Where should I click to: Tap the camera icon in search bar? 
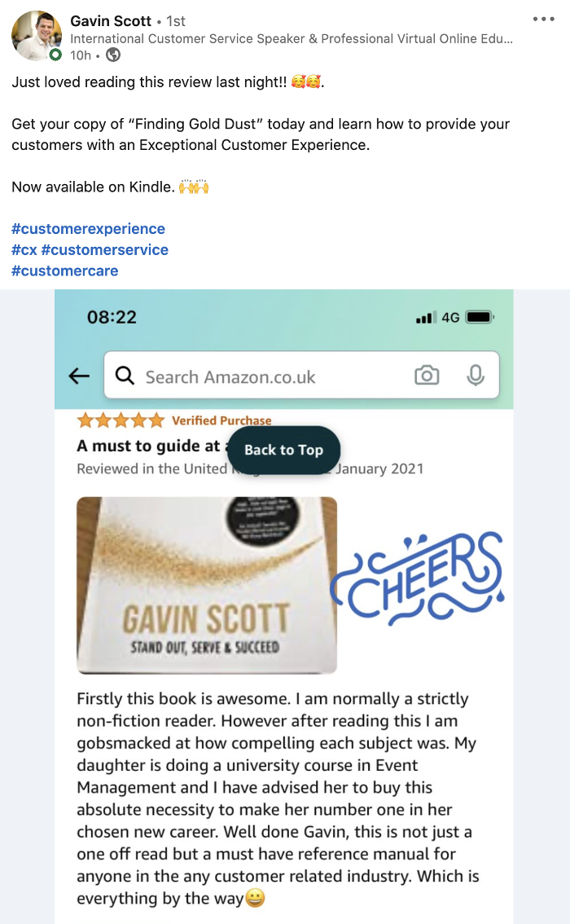point(427,376)
